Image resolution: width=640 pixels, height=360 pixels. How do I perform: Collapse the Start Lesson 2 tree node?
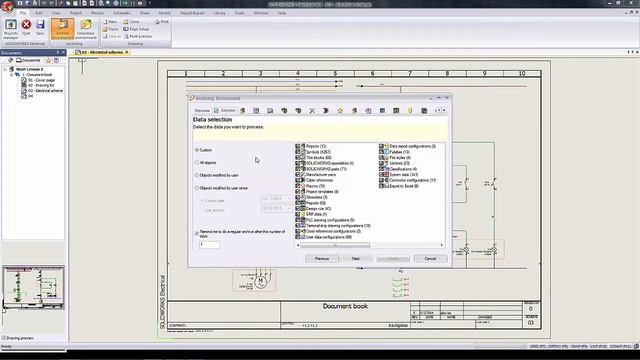(x=5, y=69)
